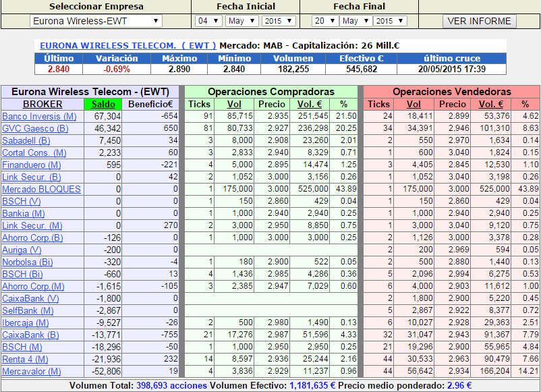Click the Variación value -0.69%
The height and width of the screenshot is (392, 541).
(117, 69)
